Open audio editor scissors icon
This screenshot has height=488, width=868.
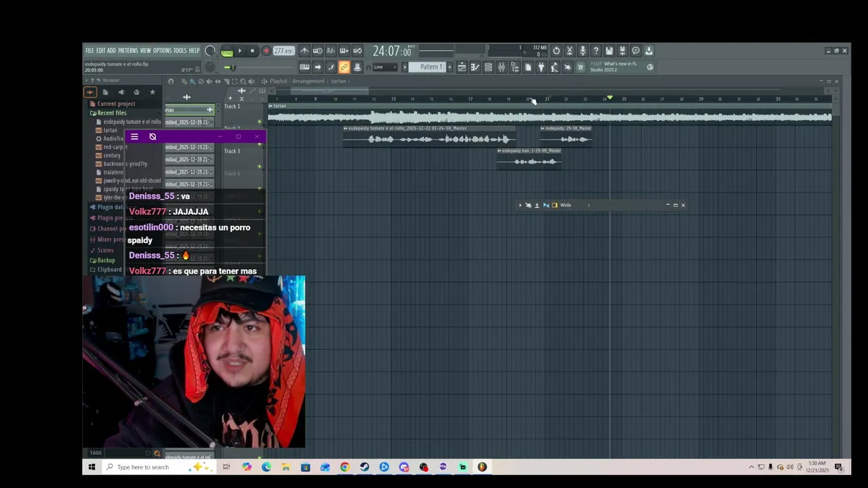pyautogui.click(x=570, y=51)
